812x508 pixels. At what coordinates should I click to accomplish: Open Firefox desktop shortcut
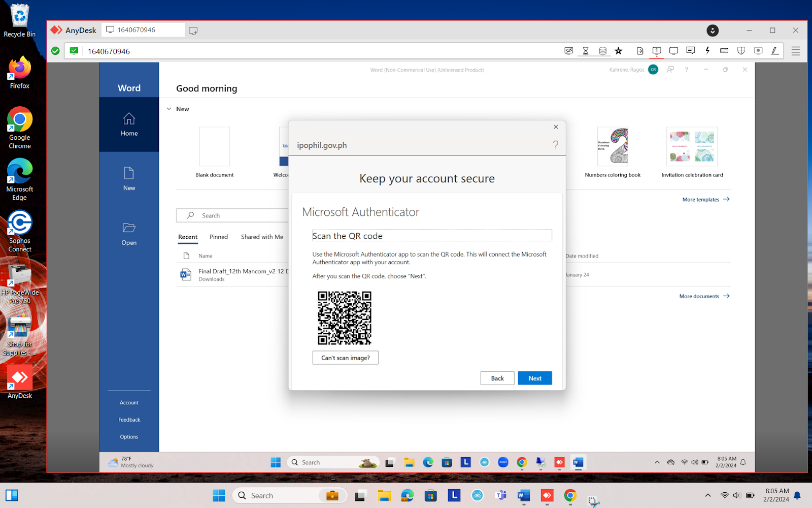coord(19,73)
